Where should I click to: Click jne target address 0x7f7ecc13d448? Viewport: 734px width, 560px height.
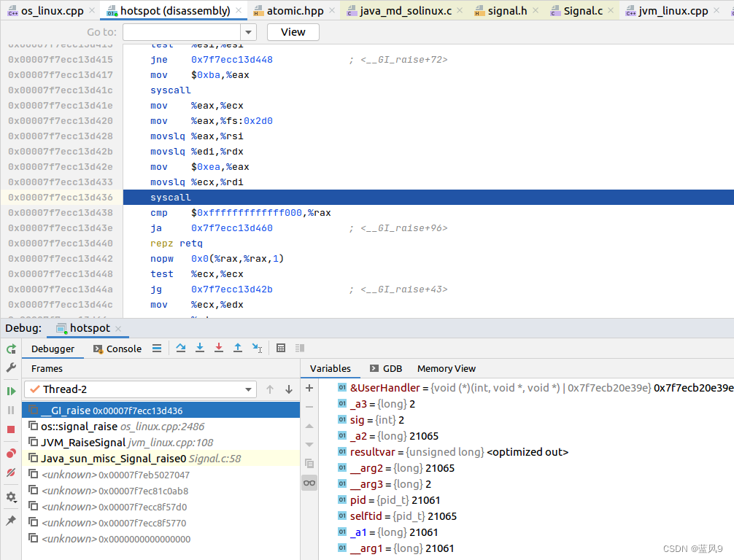(232, 59)
